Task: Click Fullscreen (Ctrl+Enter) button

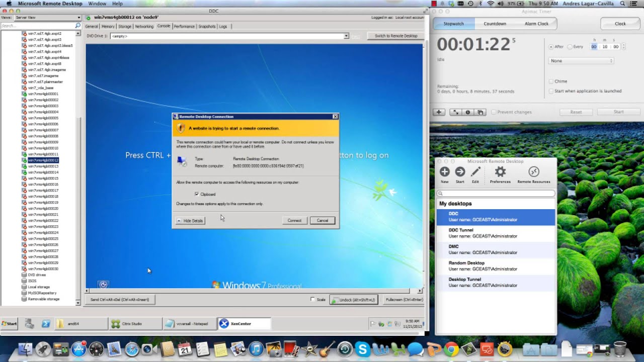Action: (x=404, y=300)
